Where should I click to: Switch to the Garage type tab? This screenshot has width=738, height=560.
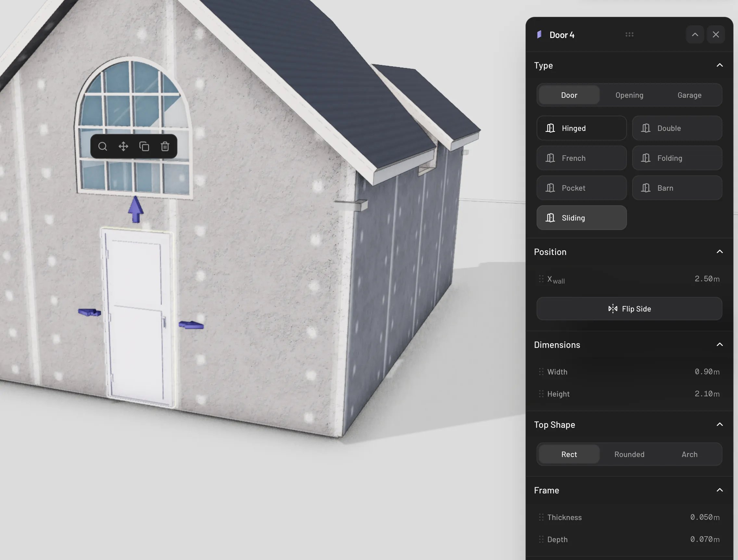(x=690, y=95)
